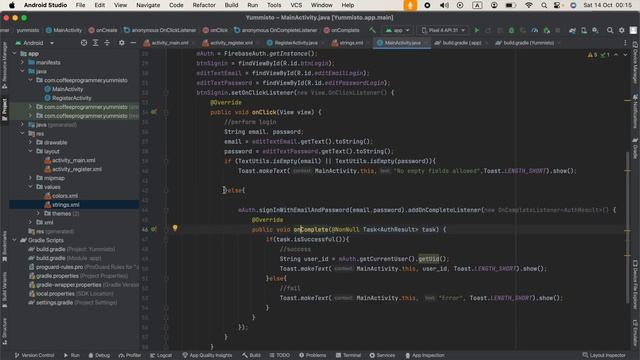The image size is (640, 360).
Task: Click Sync Project with Gradle Files icon
Action: click(x=572, y=30)
